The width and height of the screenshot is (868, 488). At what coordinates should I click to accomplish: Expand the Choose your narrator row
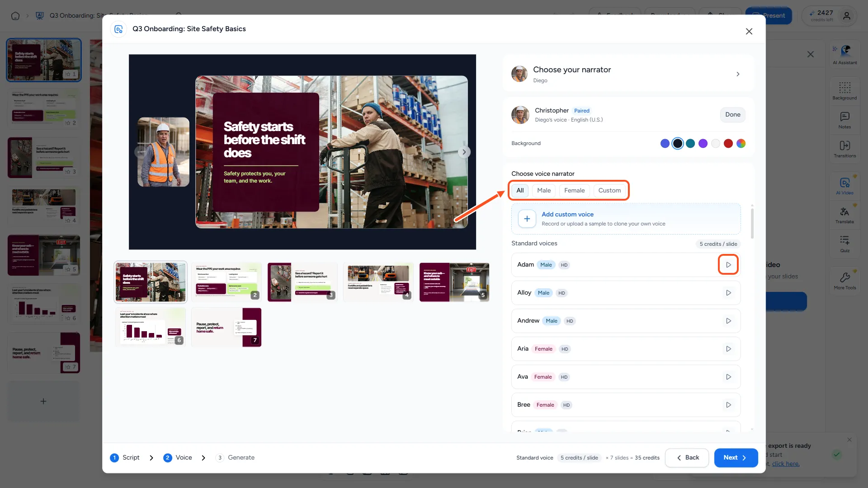point(628,74)
